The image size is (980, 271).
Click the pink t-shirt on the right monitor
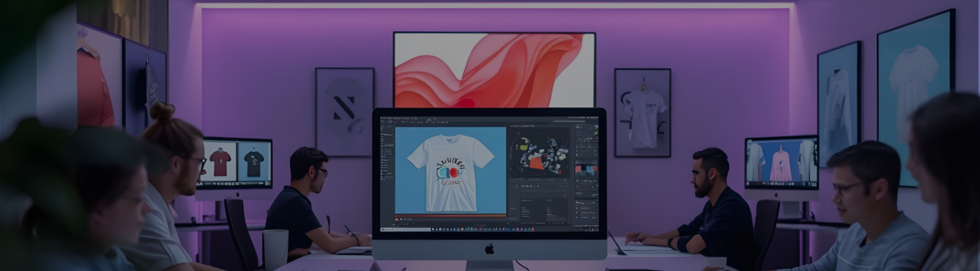[781, 165]
